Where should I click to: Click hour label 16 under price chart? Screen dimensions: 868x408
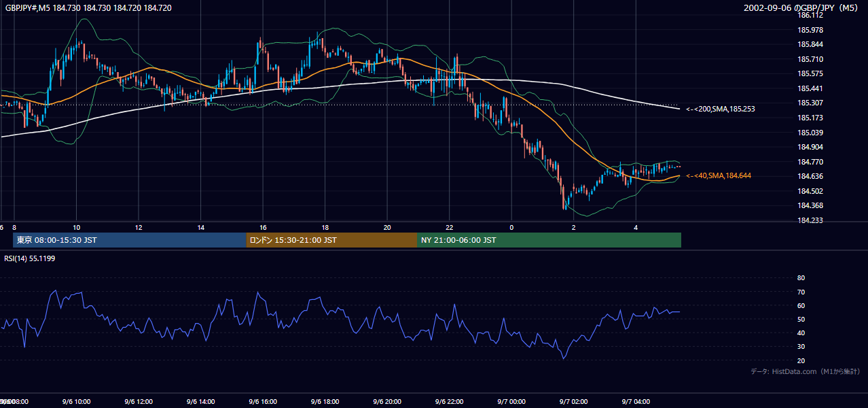pos(263,227)
